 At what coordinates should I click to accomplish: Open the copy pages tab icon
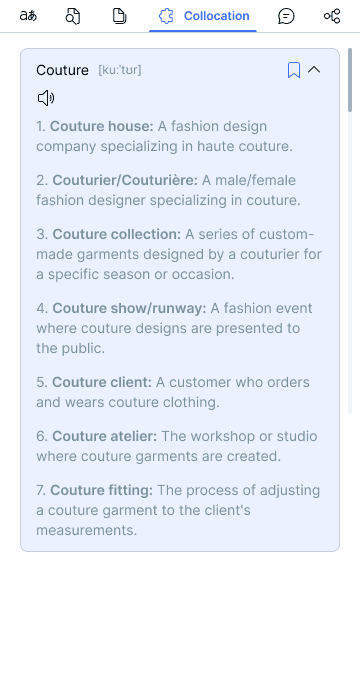[119, 16]
